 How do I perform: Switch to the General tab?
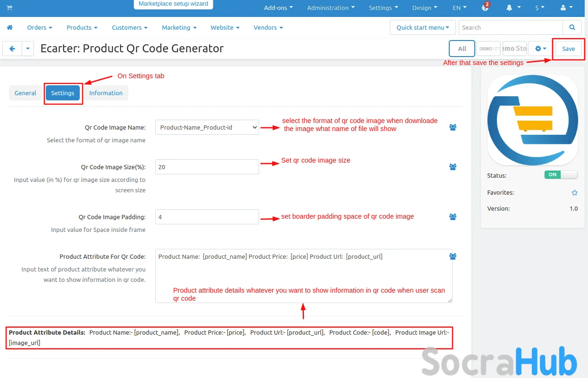[25, 93]
